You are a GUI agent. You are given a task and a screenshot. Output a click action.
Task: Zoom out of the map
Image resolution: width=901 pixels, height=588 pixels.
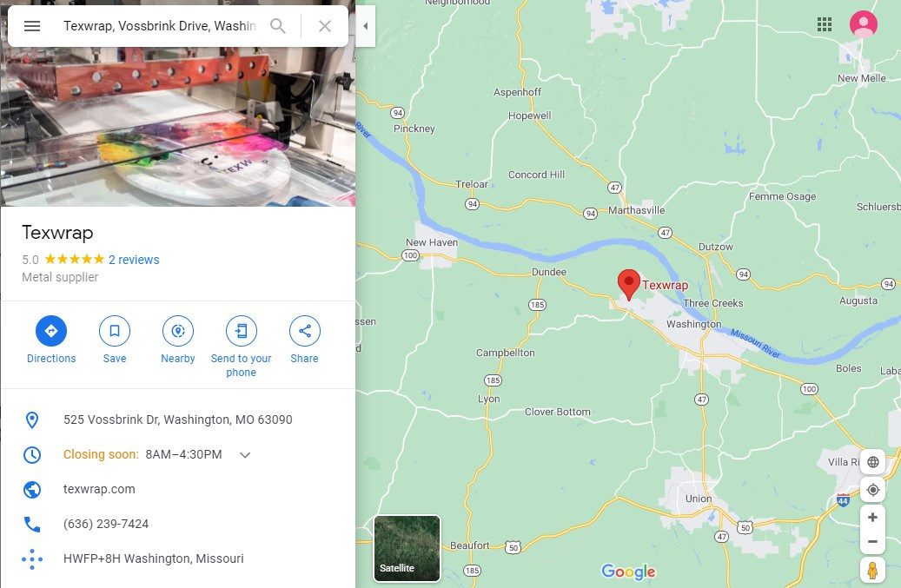pos(872,541)
